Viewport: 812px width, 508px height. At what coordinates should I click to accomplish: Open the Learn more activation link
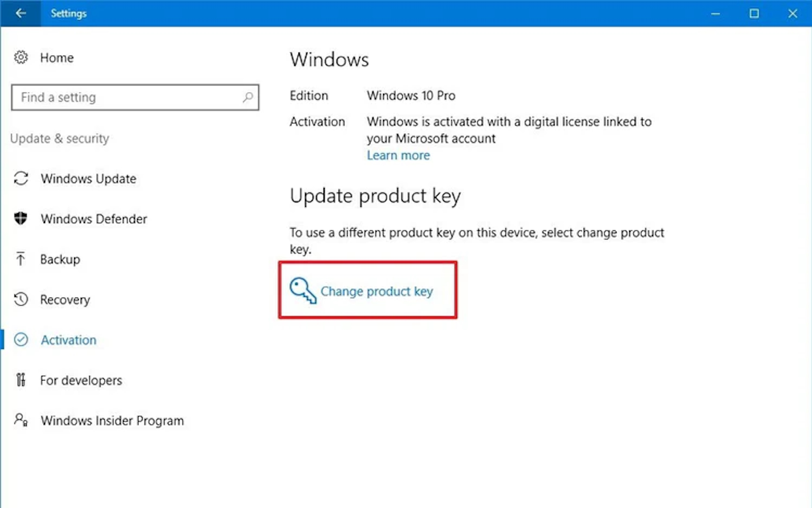(398, 155)
